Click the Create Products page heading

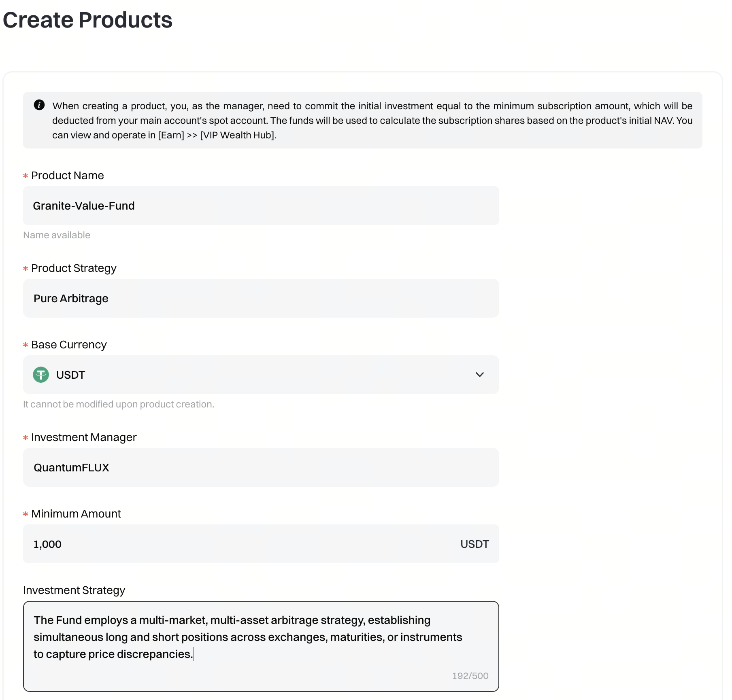pos(88,20)
